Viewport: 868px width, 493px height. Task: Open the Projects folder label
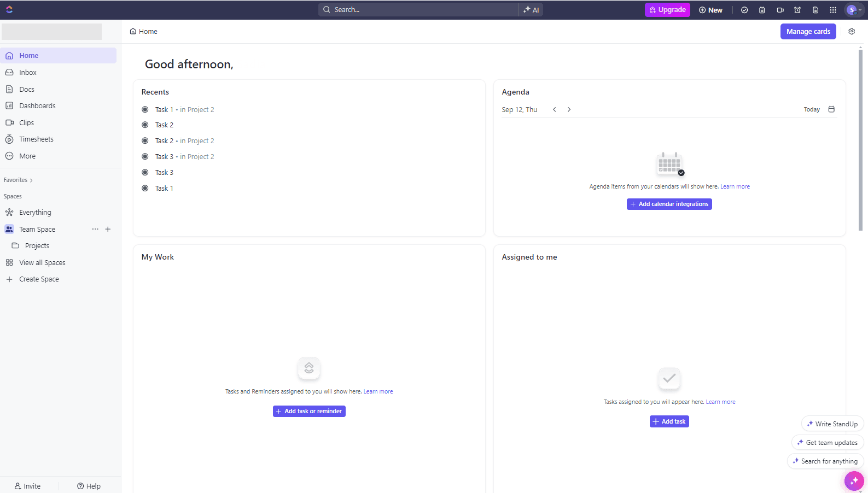pyautogui.click(x=37, y=245)
